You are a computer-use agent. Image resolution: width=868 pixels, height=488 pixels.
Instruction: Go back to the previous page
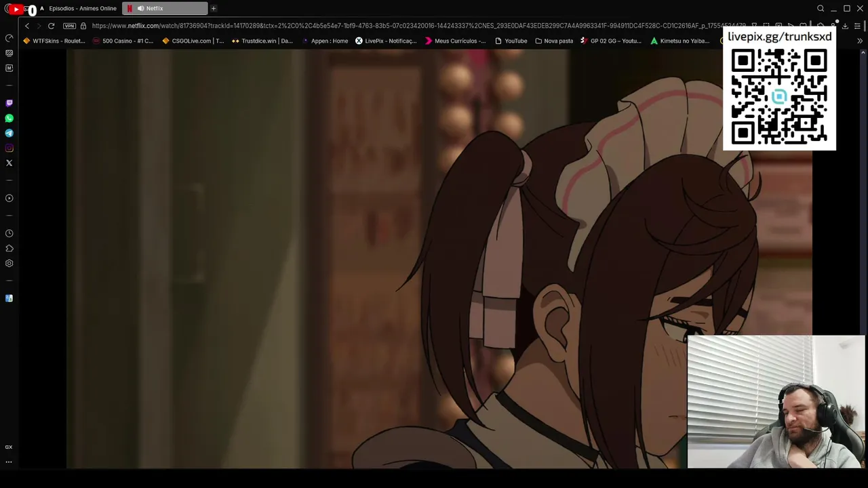tap(27, 26)
